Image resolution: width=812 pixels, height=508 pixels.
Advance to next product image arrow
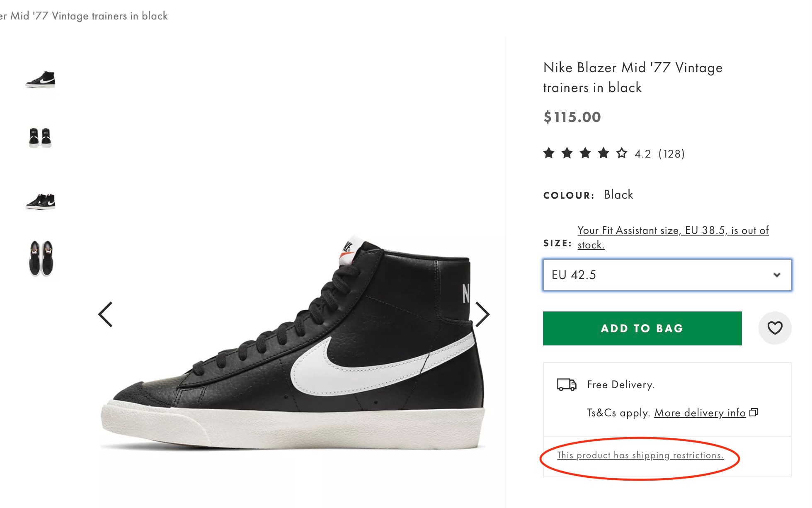[482, 314]
